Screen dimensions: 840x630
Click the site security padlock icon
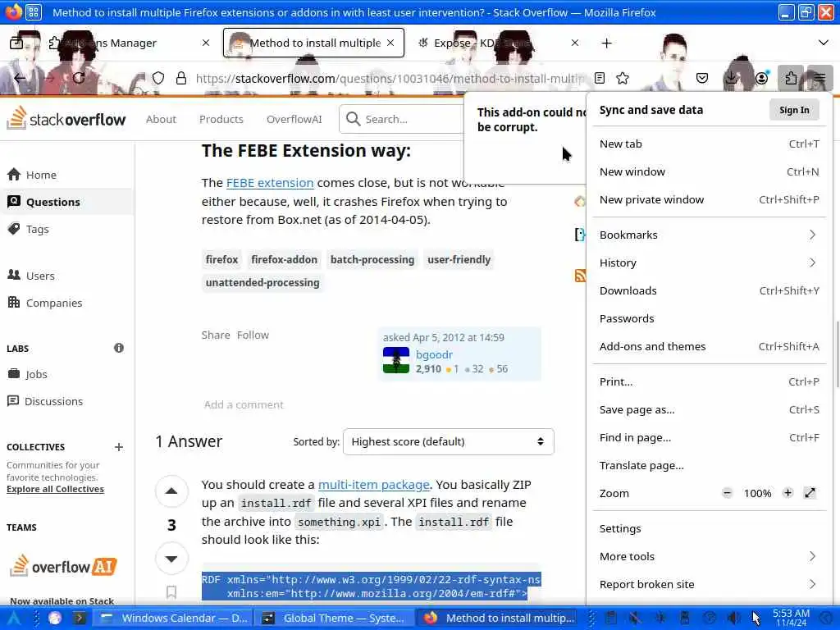point(181,78)
